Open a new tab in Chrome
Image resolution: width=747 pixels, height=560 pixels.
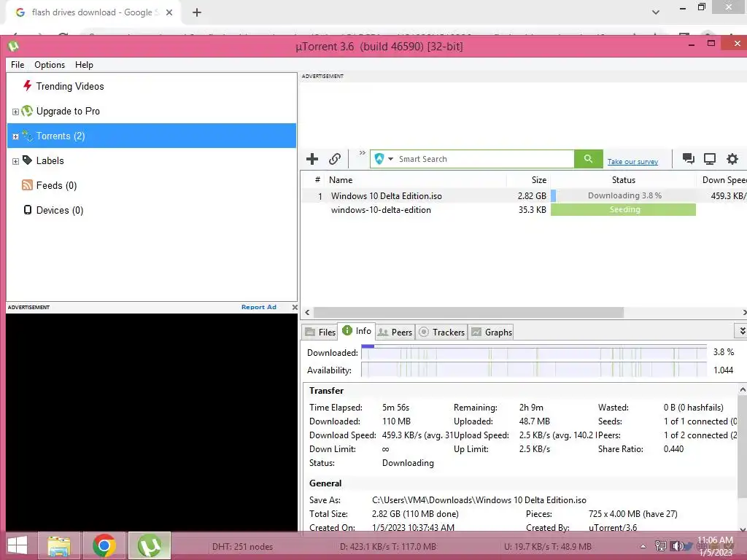coord(197,13)
